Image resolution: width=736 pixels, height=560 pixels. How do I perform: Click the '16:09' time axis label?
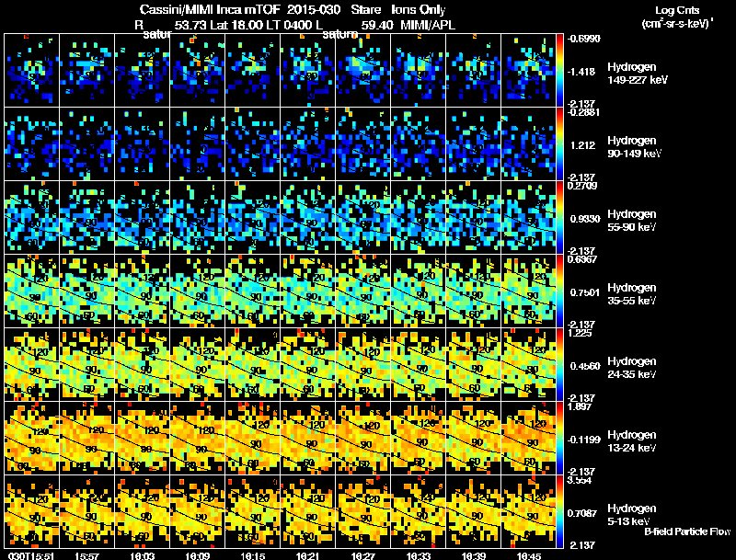coord(198,555)
